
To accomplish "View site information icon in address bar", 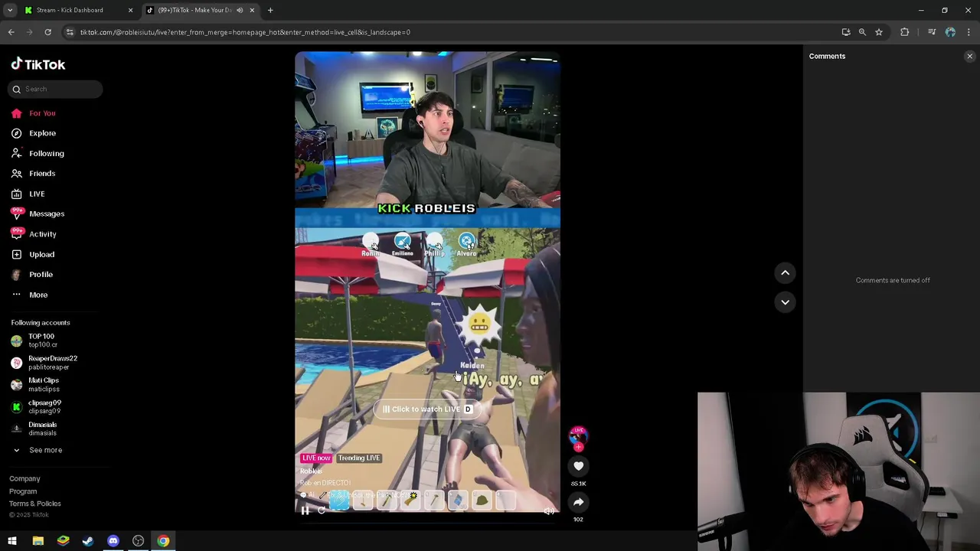I will pos(70,32).
